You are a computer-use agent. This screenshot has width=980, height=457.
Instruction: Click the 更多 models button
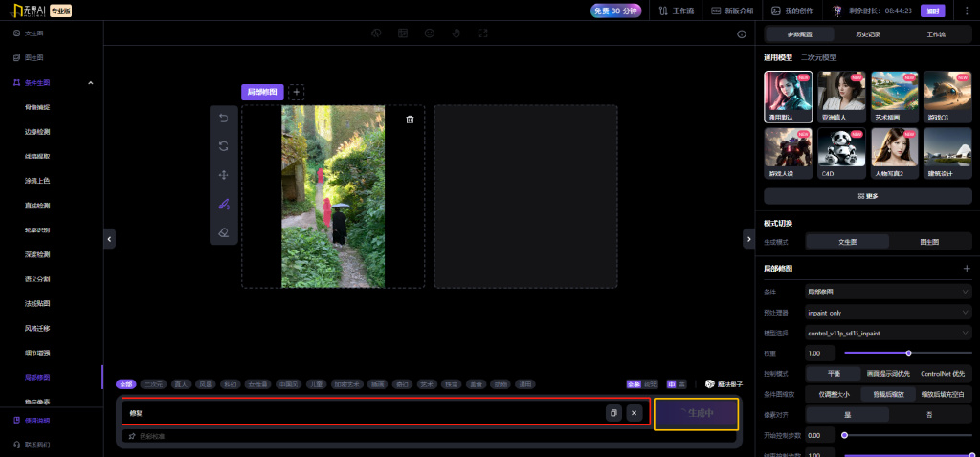(x=868, y=196)
